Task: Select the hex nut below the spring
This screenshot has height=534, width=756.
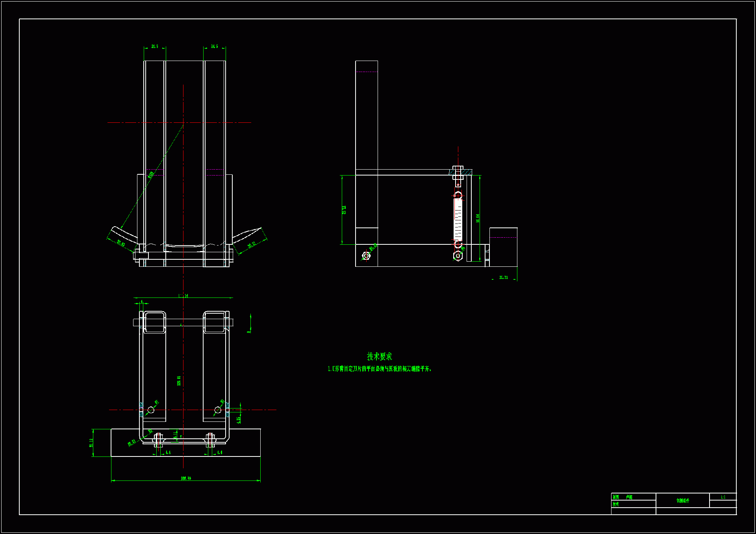Action: (458, 256)
